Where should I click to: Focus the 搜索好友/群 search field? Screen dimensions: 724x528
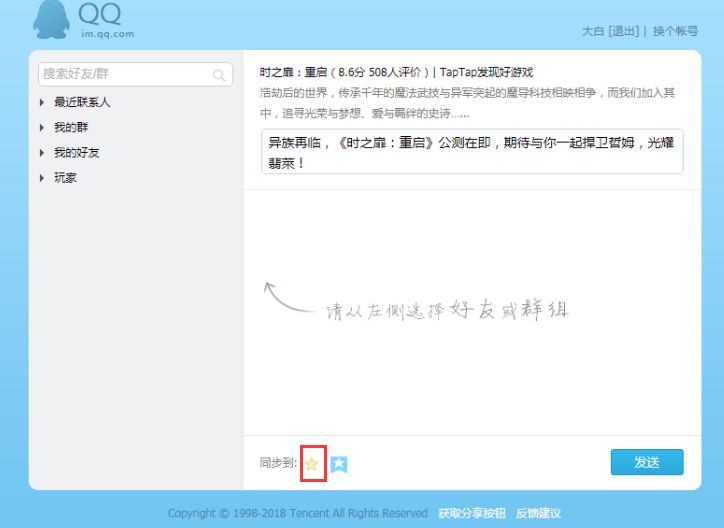coord(135,74)
